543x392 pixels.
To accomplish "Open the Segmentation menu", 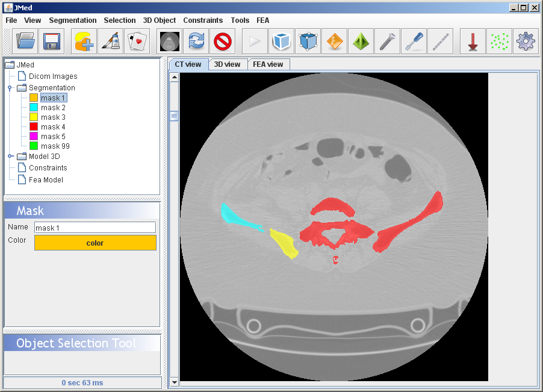I will point(72,20).
